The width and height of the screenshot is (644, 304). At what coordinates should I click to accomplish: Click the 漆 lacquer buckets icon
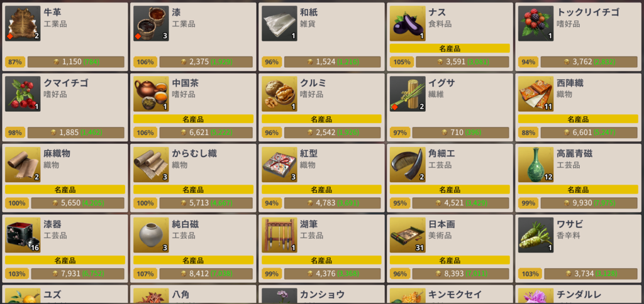(151, 23)
